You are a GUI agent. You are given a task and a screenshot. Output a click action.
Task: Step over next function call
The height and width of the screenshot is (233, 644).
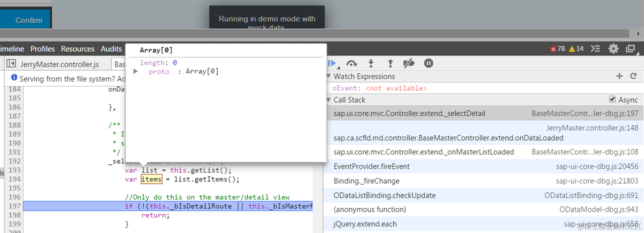(351, 63)
